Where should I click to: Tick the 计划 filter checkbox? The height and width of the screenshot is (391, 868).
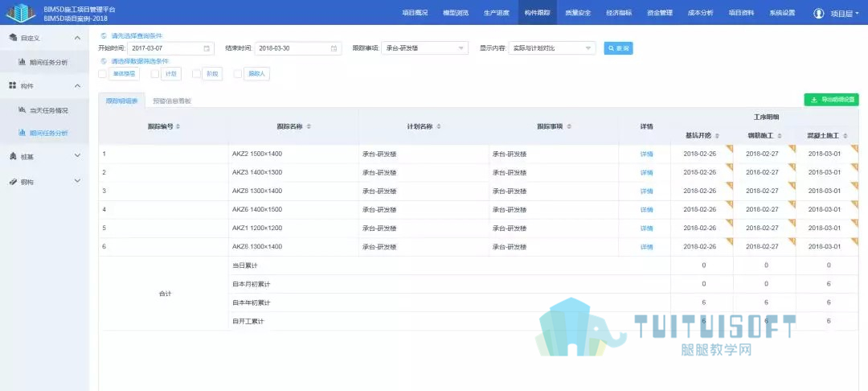pos(155,74)
